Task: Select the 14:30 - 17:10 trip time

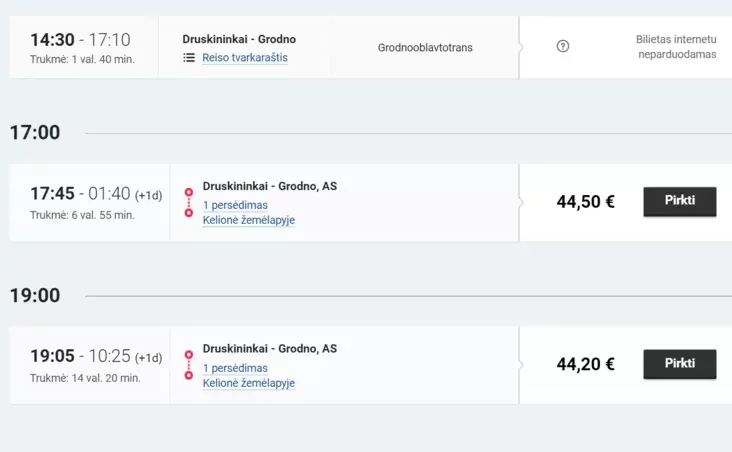Action: click(x=80, y=40)
